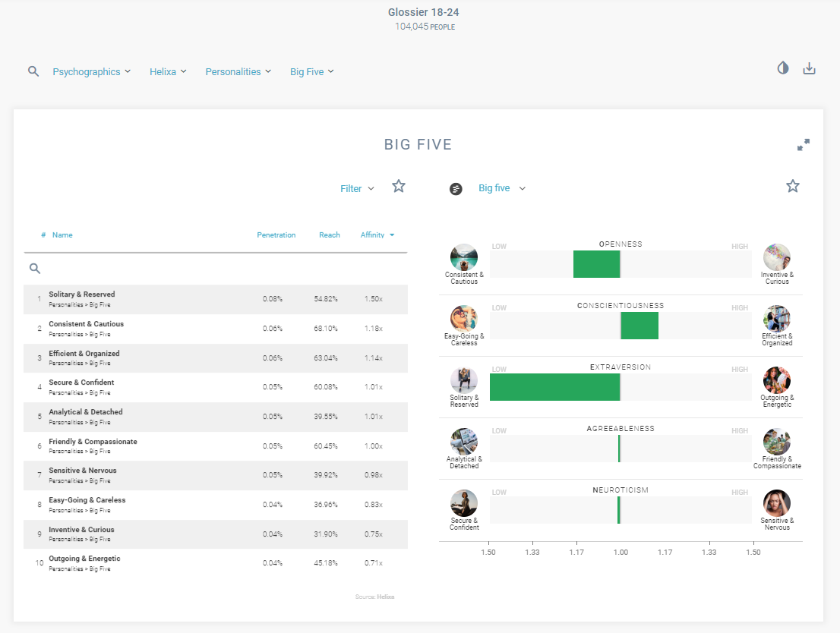Select the Secure & Confident row name
Screen dimensions: 840x633
click(x=81, y=383)
